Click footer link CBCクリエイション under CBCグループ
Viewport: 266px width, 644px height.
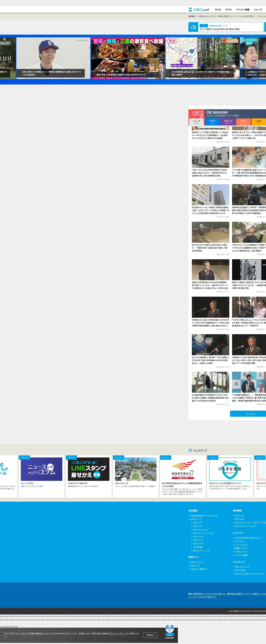(200, 530)
